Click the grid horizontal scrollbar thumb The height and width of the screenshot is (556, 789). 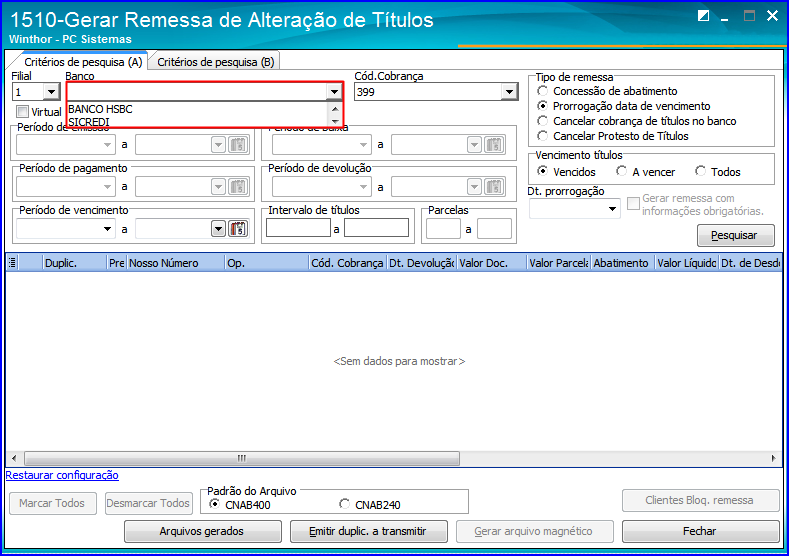tap(242, 458)
